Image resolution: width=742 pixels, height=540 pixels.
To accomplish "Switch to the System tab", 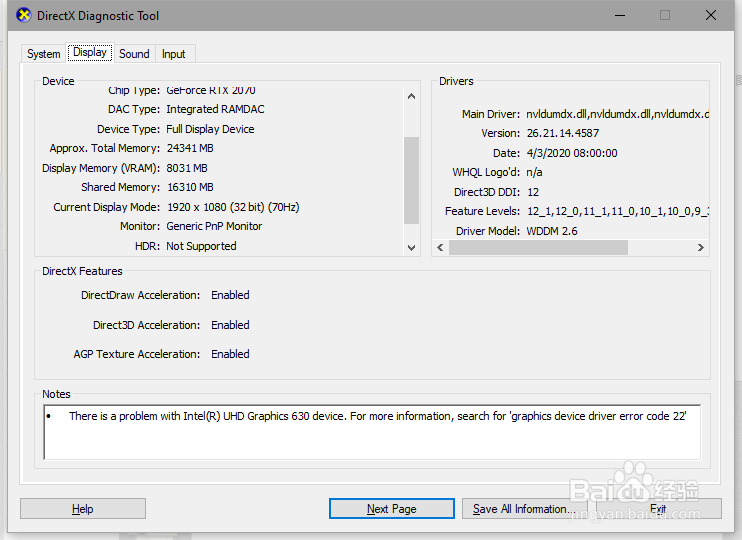I will click(x=44, y=54).
